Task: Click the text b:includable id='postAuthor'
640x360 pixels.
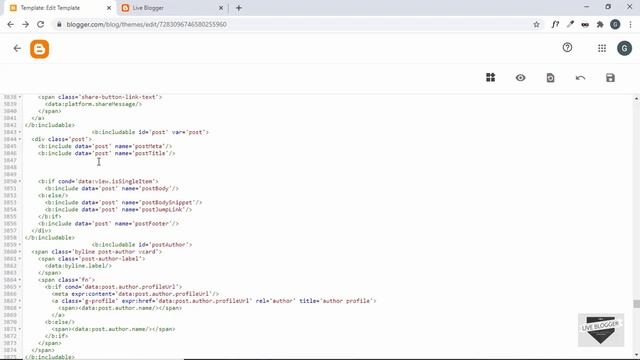Action: click(142, 245)
